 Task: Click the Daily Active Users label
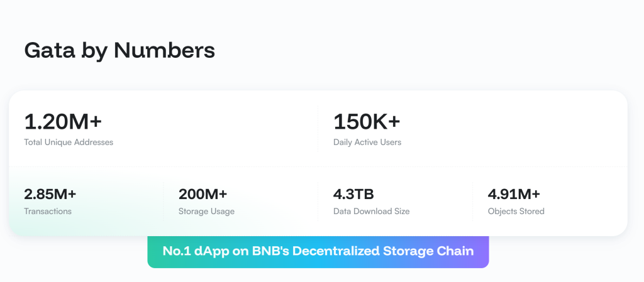click(x=367, y=142)
